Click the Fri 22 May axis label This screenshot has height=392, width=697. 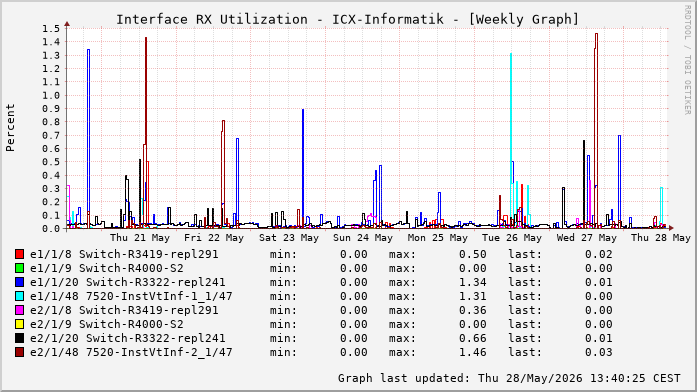click(x=214, y=238)
